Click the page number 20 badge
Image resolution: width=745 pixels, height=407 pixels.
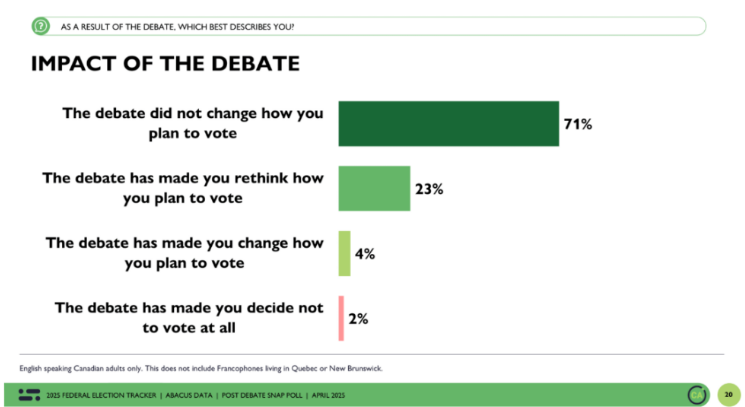[728, 395]
